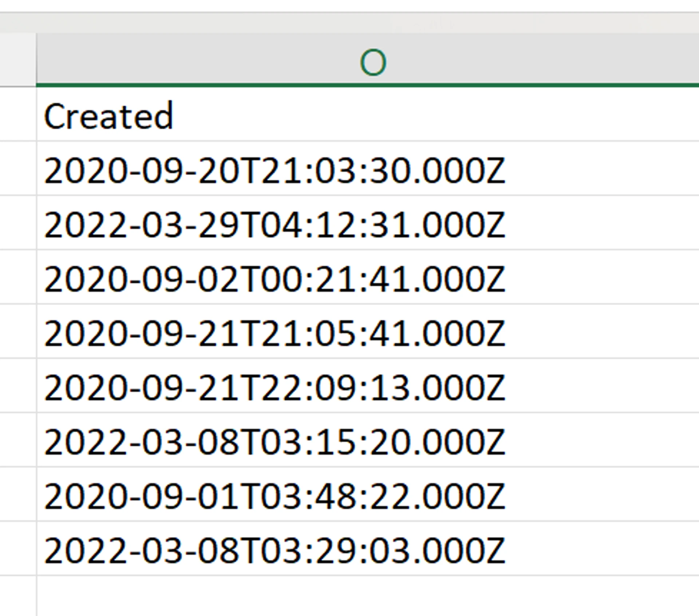Select cell with 2022-03-08T03:15:20.000Z
Image resolution: width=699 pixels, height=616 pixels.
(x=275, y=441)
